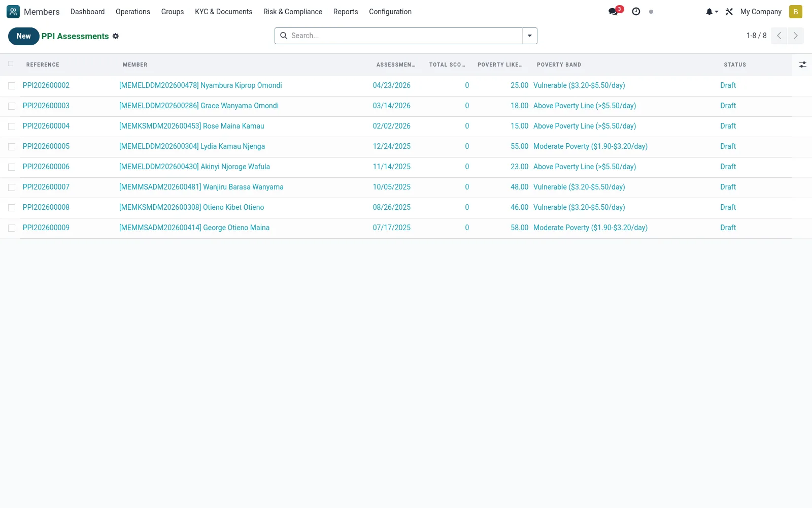Click member Otieno Kibet Otieno
Screen dimensions: 812x508
[x=192, y=207]
